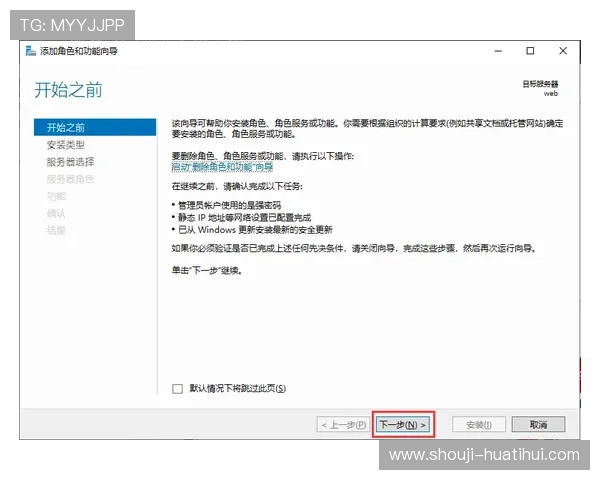Cancel the wizard with 取消
This screenshot has height=480, width=600.
pyautogui.click(x=538, y=424)
